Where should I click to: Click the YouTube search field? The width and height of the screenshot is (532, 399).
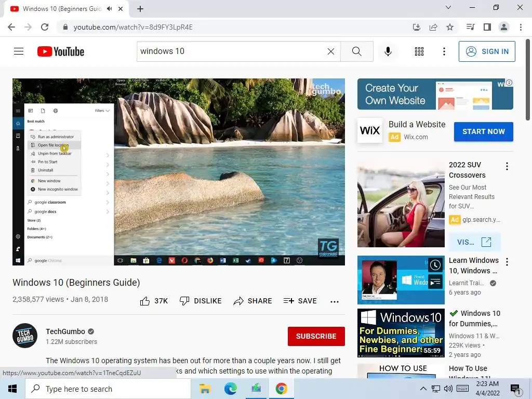[x=232, y=51]
